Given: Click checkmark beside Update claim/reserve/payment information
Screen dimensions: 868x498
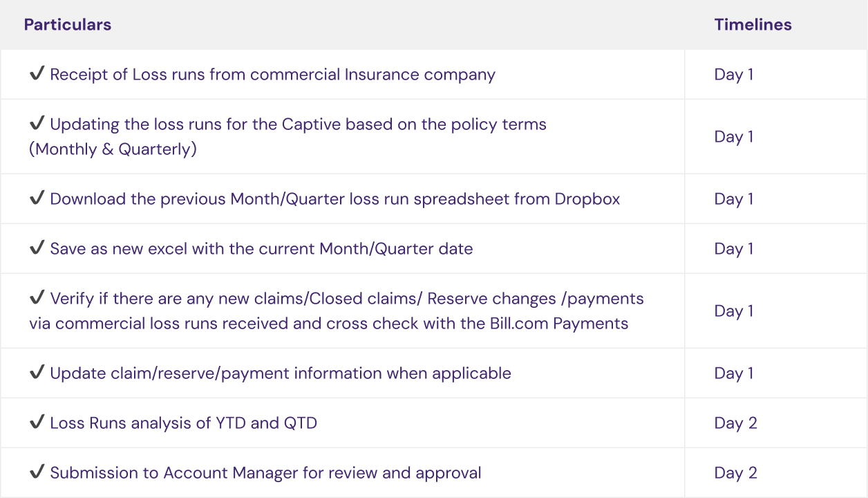Looking at the screenshot, I should pos(37,373).
